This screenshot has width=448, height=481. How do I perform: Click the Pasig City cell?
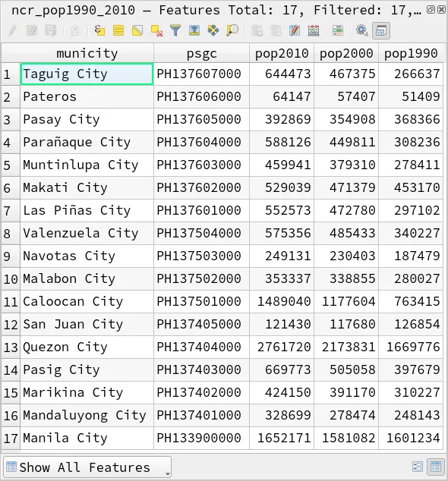[87, 369]
